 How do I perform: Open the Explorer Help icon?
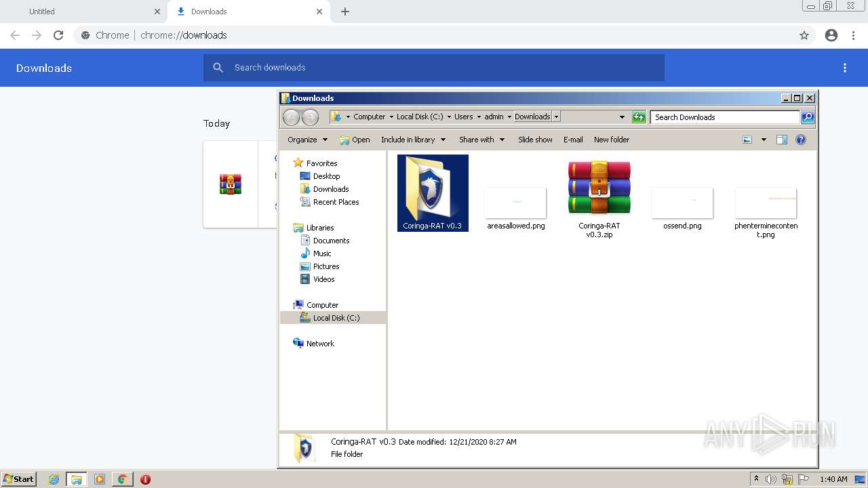(x=801, y=140)
